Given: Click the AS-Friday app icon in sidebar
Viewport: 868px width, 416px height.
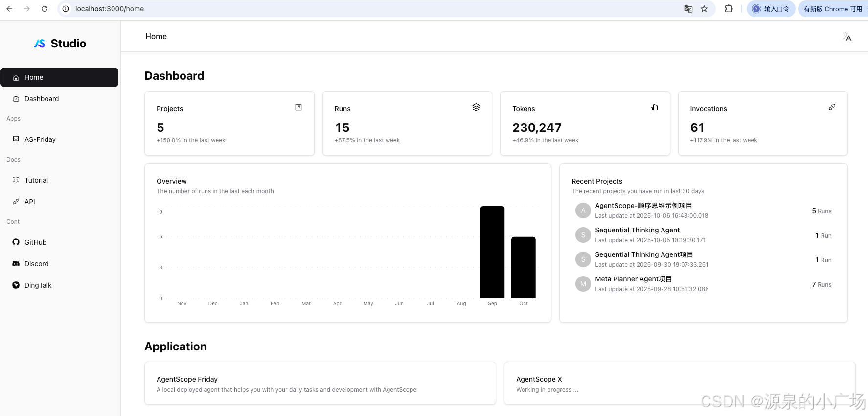Looking at the screenshot, I should pyautogui.click(x=16, y=139).
